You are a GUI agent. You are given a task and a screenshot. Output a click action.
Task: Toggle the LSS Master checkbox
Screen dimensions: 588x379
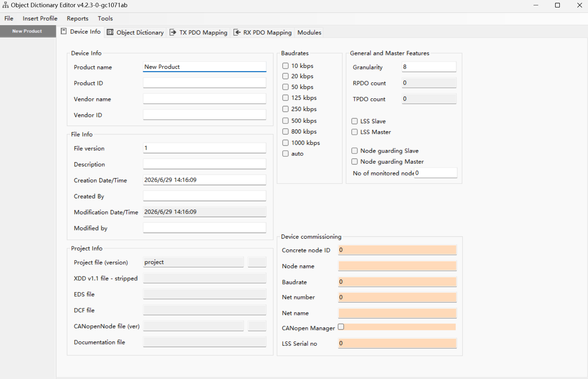(x=354, y=132)
